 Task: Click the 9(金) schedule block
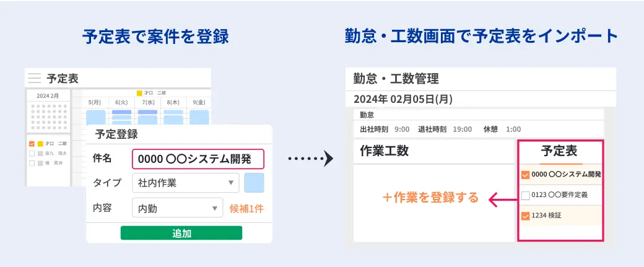click(x=199, y=117)
